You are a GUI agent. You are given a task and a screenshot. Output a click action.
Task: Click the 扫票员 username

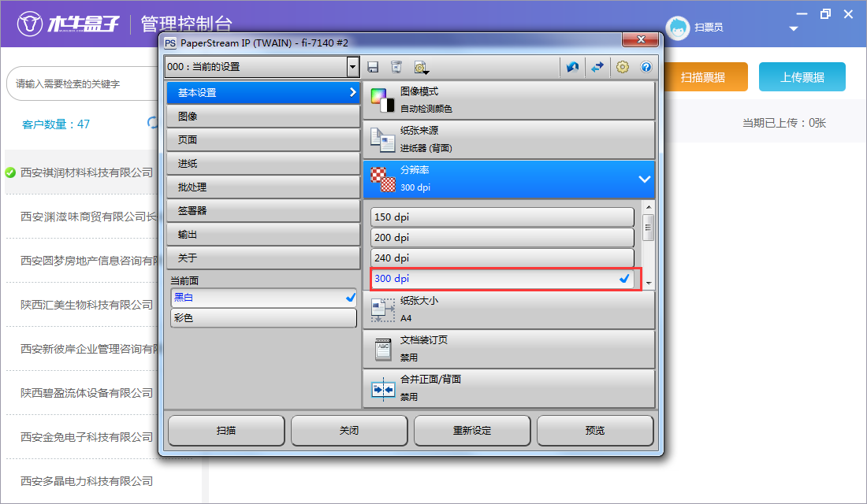pyautogui.click(x=709, y=28)
